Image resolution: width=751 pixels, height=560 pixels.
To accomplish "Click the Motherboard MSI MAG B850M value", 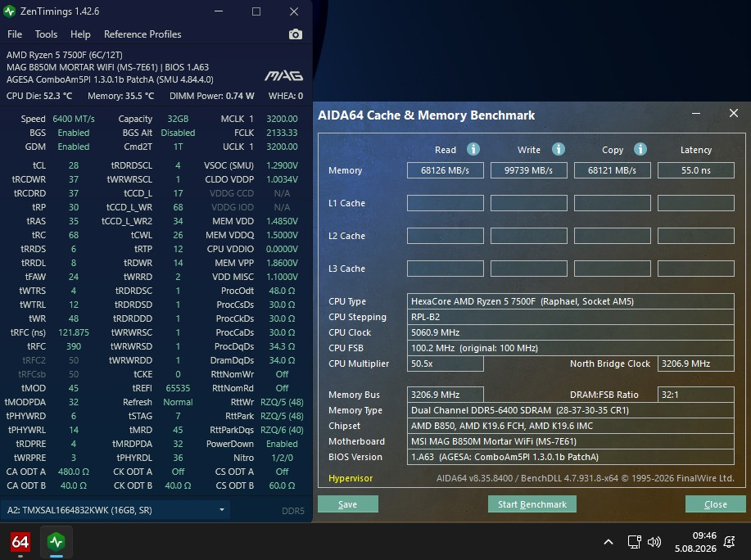I will click(x=571, y=441).
